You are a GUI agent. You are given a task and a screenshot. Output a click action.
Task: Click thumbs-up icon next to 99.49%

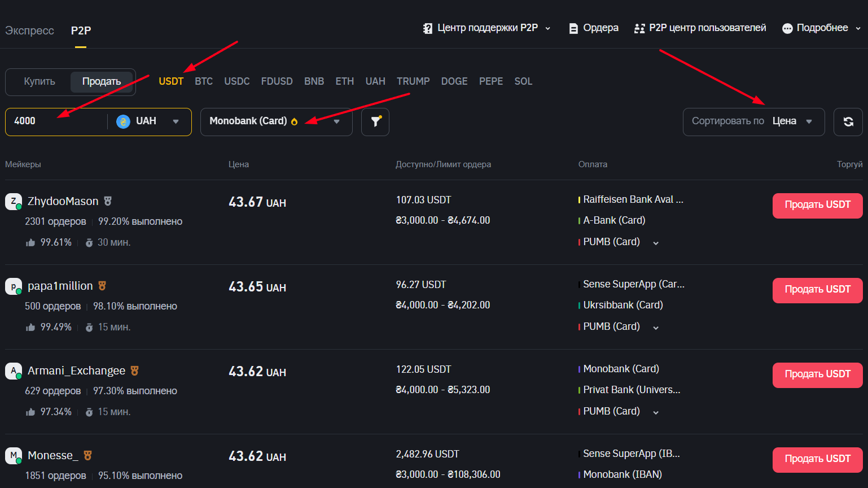pos(30,327)
